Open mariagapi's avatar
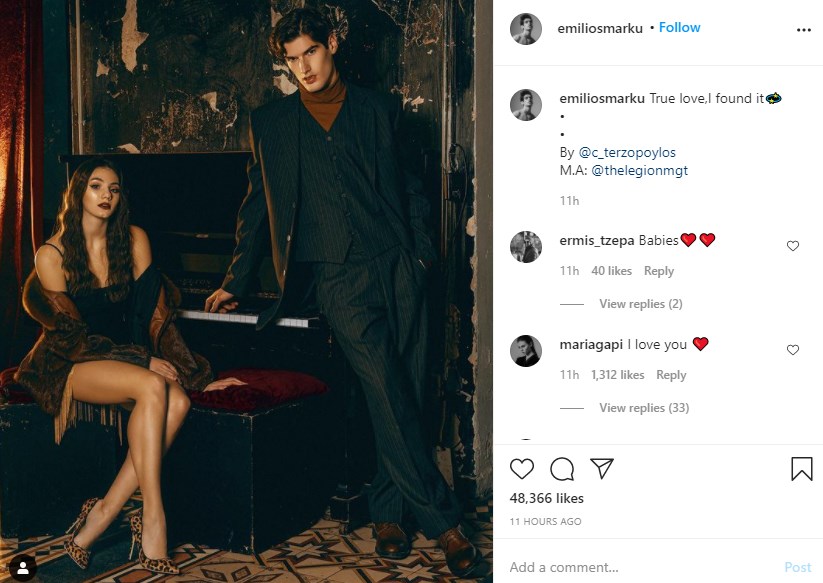The height and width of the screenshot is (583, 823). 525,350
